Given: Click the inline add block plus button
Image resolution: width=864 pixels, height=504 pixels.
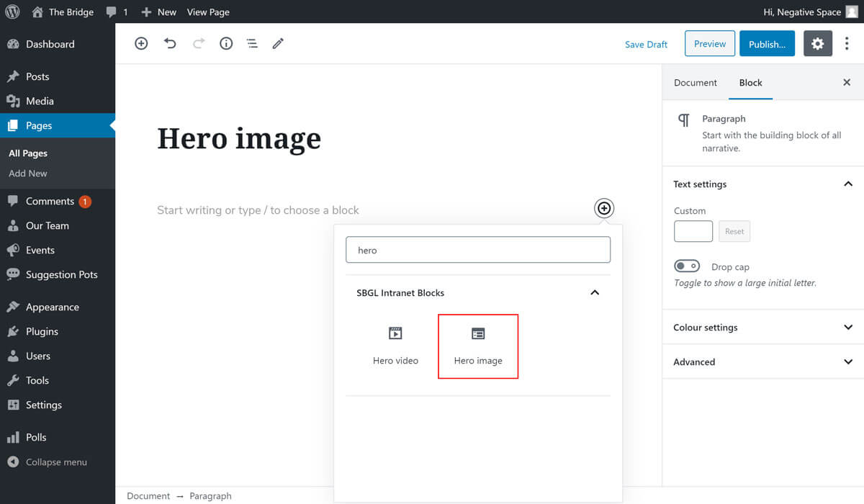Looking at the screenshot, I should [x=604, y=209].
